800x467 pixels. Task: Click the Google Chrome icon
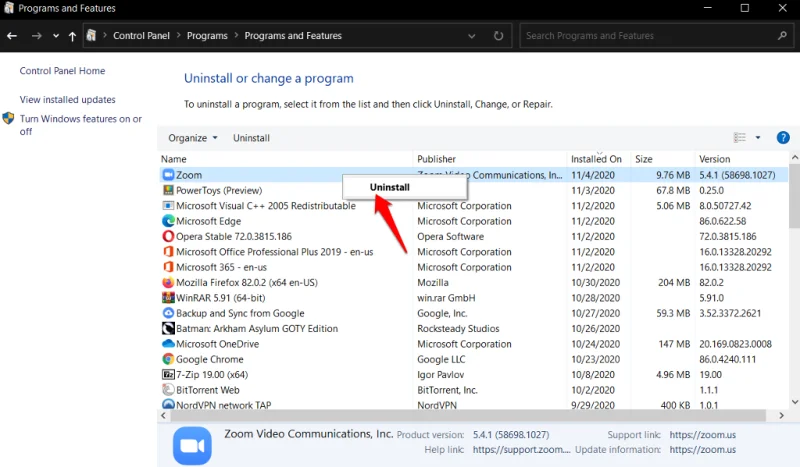168,359
